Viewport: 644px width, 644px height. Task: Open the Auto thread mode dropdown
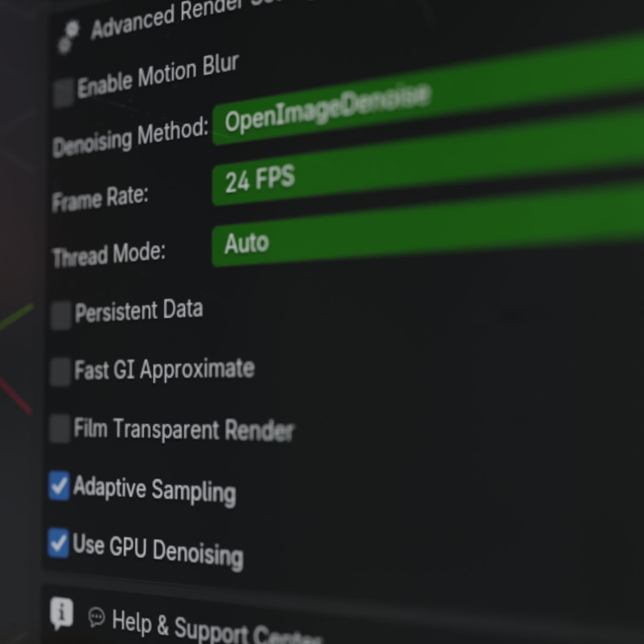pyautogui.click(x=428, y=223)
